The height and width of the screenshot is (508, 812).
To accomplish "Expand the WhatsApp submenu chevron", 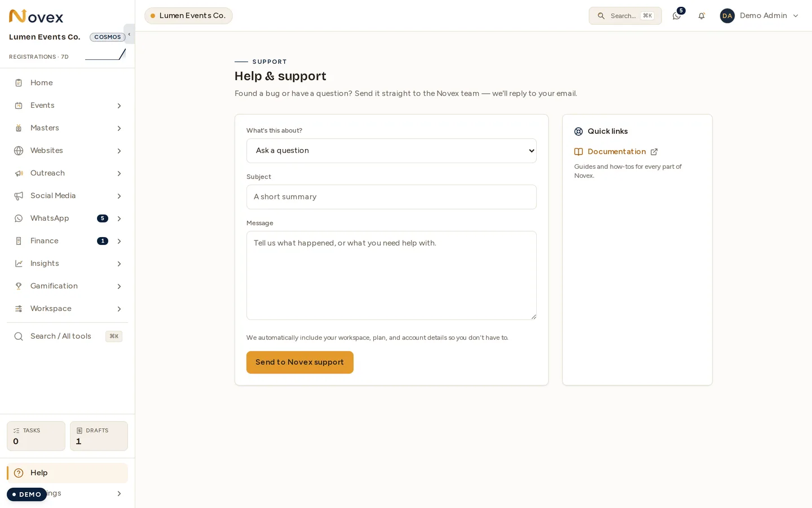I will pos(119,218).
